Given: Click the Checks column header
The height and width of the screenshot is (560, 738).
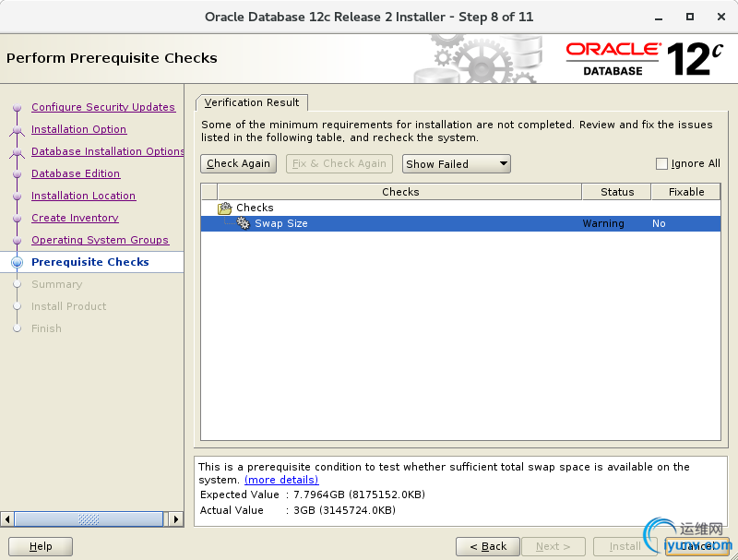Looking at the screenshot, I should pyautogui.click(x=399, y=192).
